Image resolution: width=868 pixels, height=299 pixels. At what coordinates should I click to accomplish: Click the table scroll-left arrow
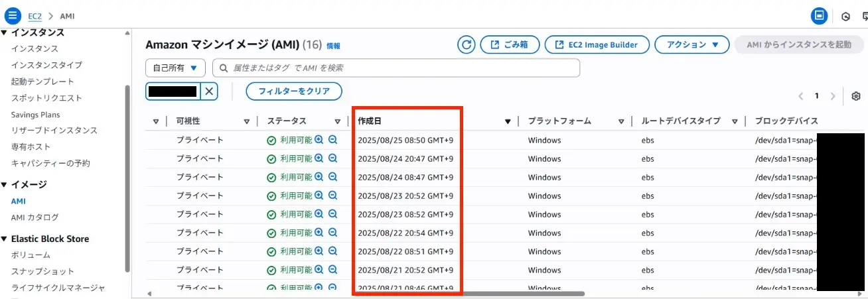point(149,293)
